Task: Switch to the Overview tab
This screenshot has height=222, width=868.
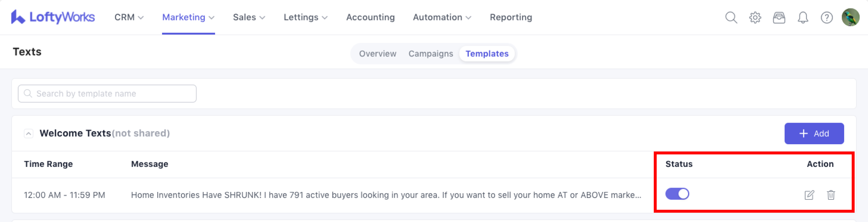Action: pyautogui.click(x=378, y=54)
